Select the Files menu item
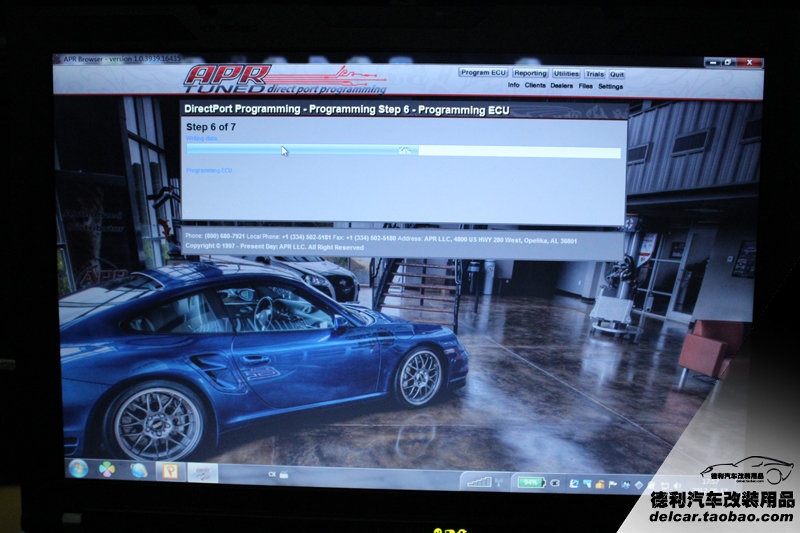 pos(585,86)
